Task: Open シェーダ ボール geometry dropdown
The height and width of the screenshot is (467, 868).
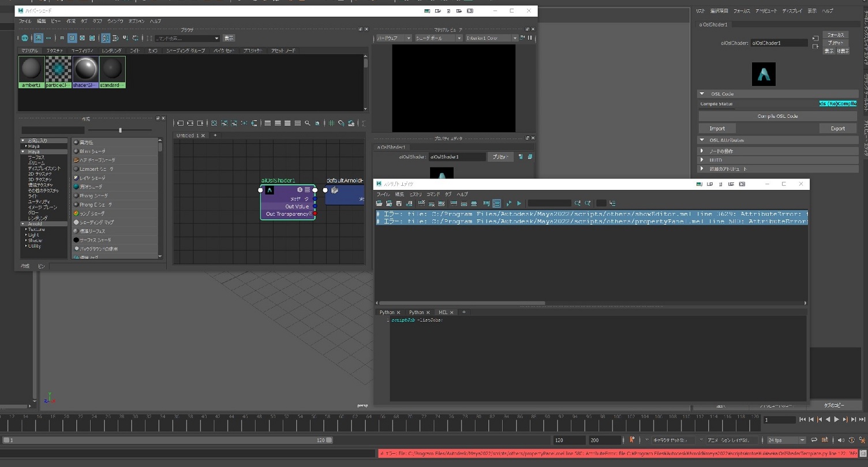Action: 439,38
